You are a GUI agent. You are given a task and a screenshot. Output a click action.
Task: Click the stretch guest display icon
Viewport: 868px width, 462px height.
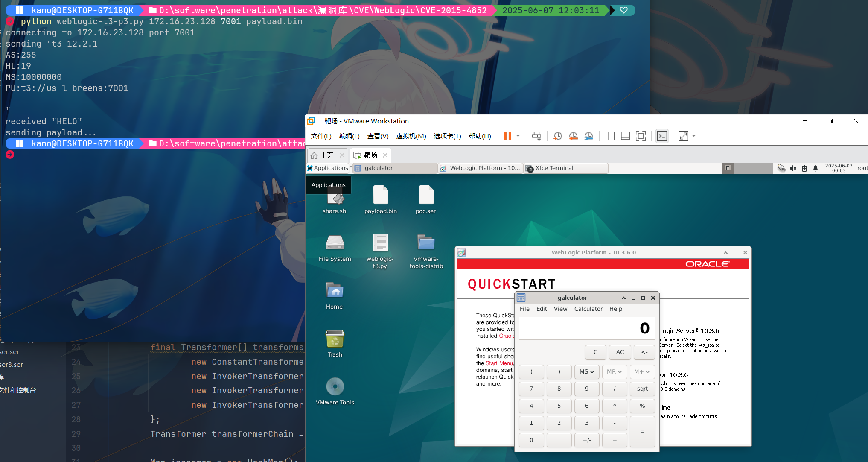pyautogui.click(x=683, y=136)
